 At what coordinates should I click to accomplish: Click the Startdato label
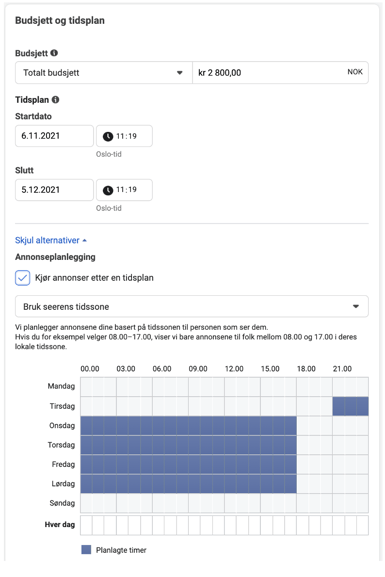(x=33, y=116)
